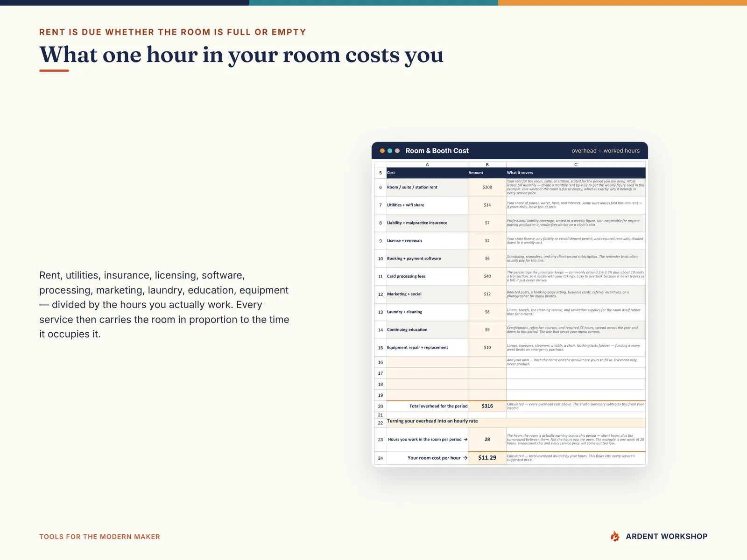Image resolution: width=747 pixels, height=560 pixels.
Task: Select the 'Laundry + cleaning' cell
Action: [x=427, y=312]
